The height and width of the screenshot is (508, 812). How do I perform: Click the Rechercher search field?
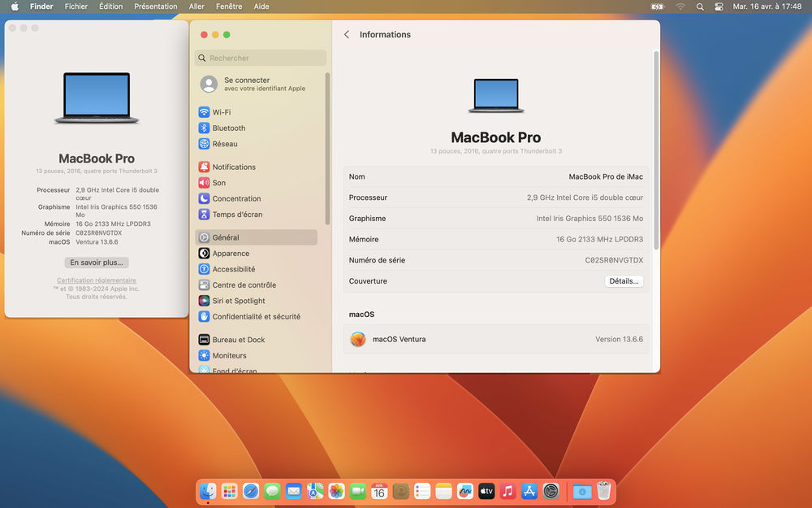tap(261, 59)
